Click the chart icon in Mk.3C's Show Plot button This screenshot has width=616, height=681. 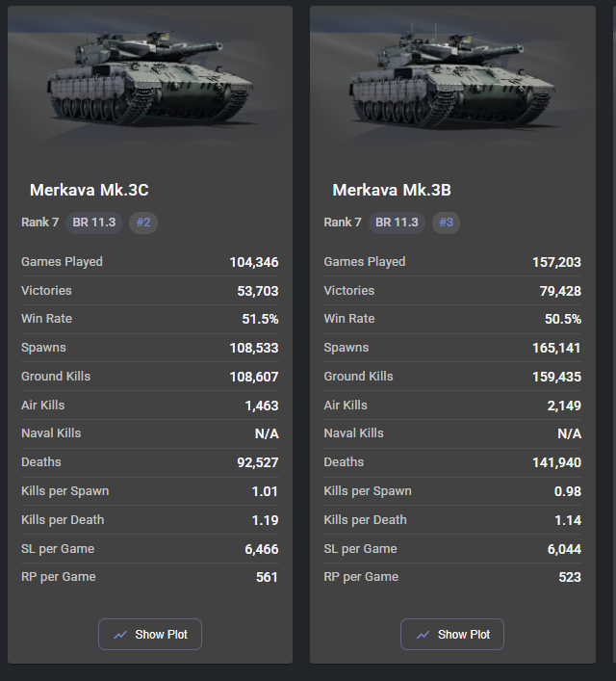point(120,635)
